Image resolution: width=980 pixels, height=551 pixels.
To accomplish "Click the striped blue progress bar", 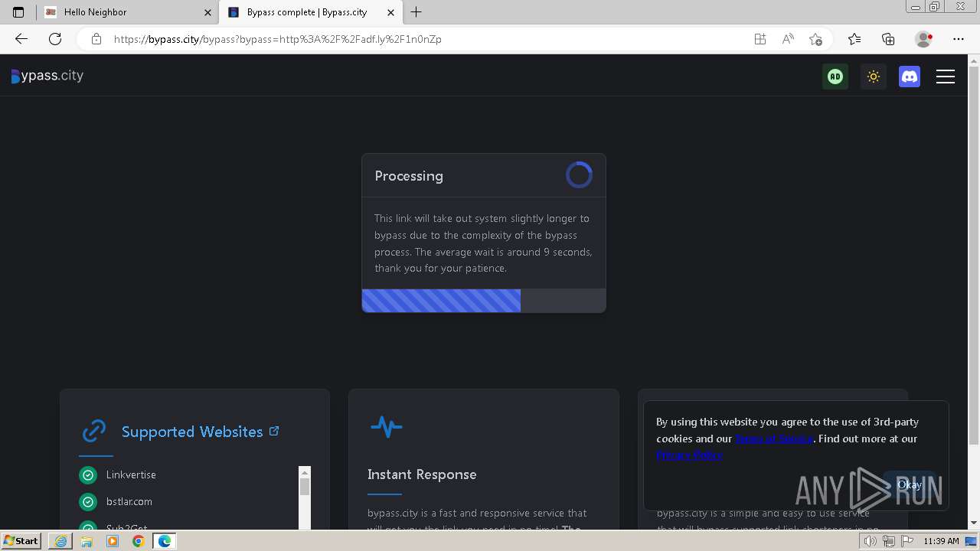I will click(441, 300).
